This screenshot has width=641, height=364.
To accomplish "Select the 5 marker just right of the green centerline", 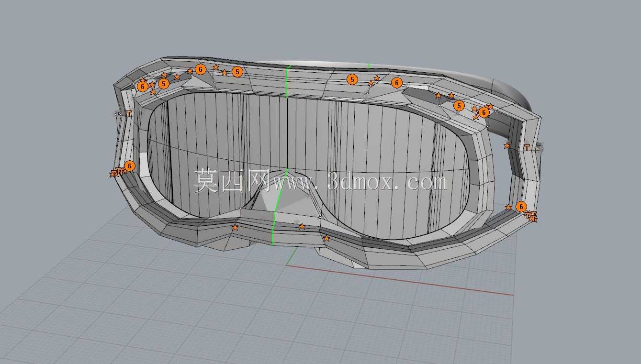I will pos(352,79).
